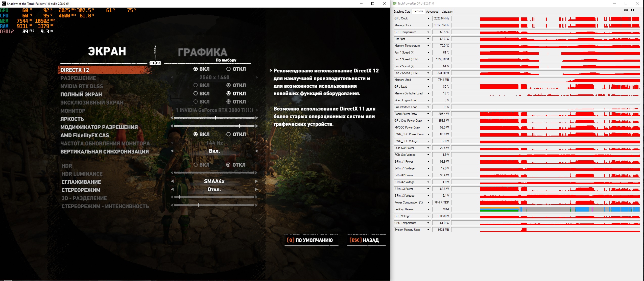Click the GPU-Z app icon in title bar

pos(394,4)
